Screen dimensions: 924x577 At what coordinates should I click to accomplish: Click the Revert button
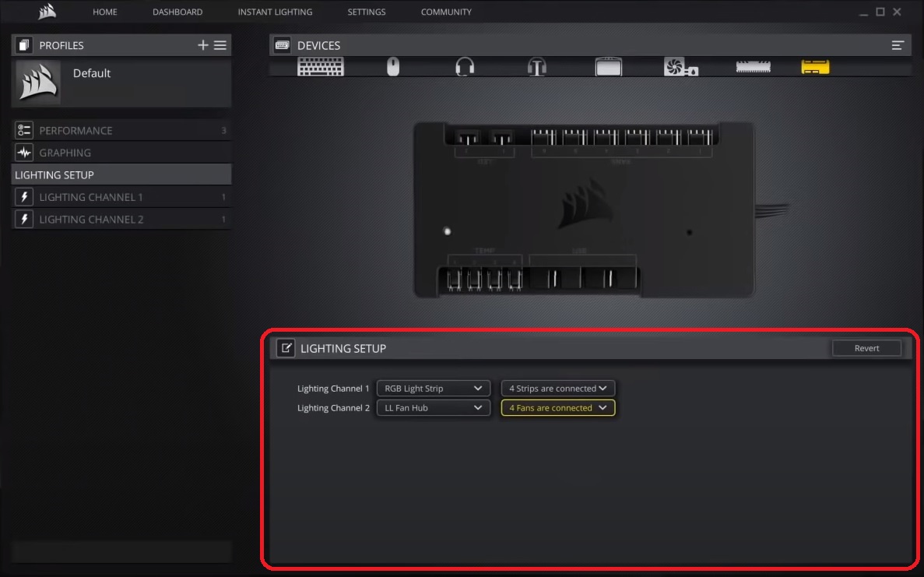coord(866,348)
